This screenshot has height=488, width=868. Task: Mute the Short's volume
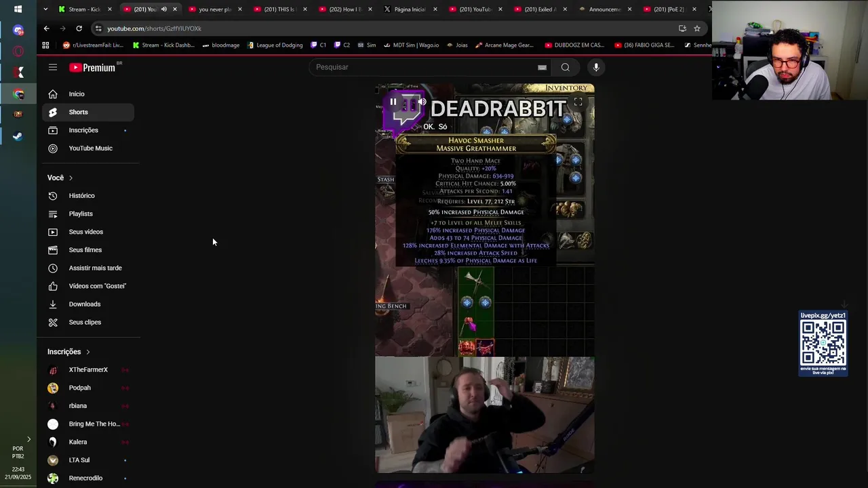coord(422,102)
